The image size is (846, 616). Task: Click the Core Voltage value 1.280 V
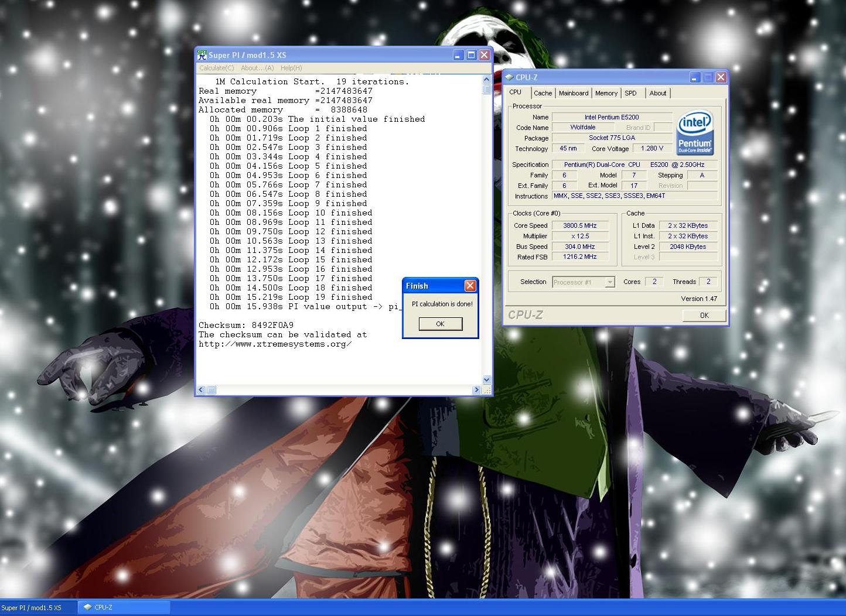(x=652, y=149)
